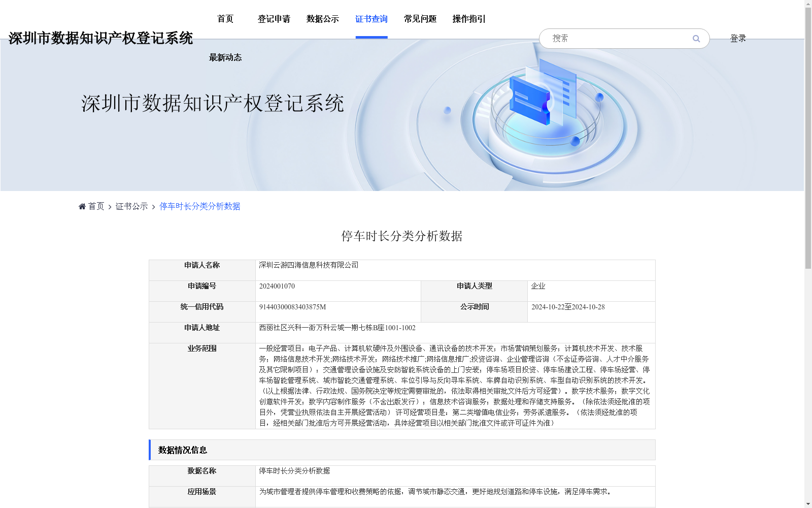The image size is (812, 508).
Task: Click the 数据名称 value 停车时长分类分析数据
Action: point(294,471)
